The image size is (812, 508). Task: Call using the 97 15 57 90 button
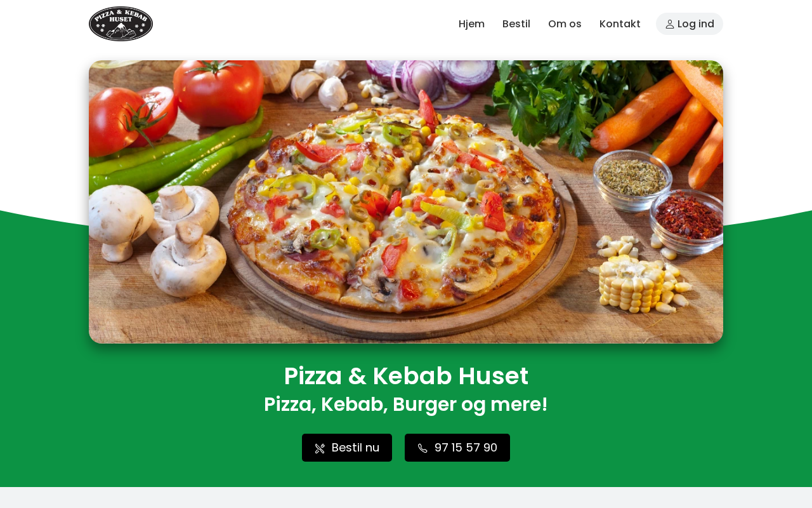click(457, 448)
